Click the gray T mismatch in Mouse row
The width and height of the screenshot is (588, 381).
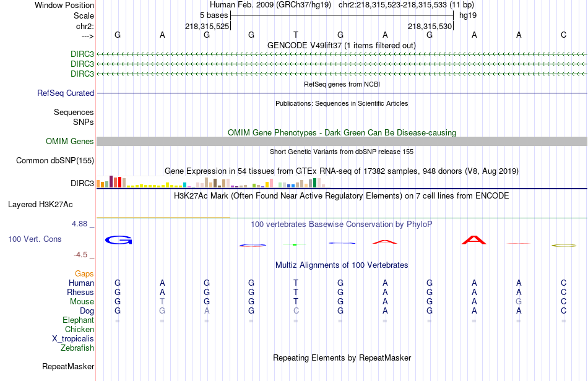(162, 302)
